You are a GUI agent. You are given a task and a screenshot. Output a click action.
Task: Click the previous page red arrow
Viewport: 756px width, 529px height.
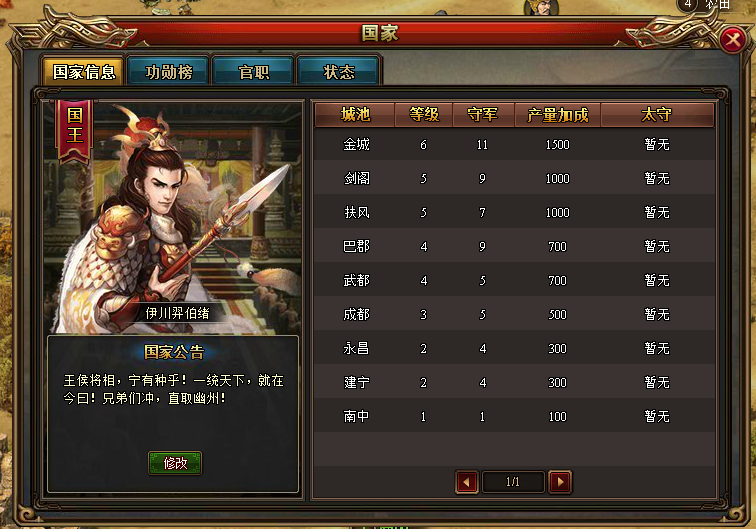[x=467, y=482]
